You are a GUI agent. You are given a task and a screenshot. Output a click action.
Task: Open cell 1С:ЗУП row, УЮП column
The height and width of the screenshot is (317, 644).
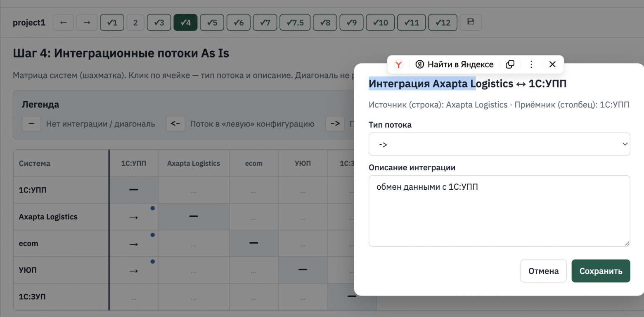coord(303,297)
